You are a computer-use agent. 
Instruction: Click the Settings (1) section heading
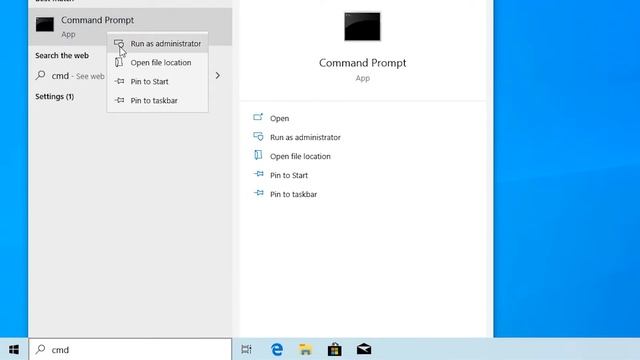click(x=54, y=97)
